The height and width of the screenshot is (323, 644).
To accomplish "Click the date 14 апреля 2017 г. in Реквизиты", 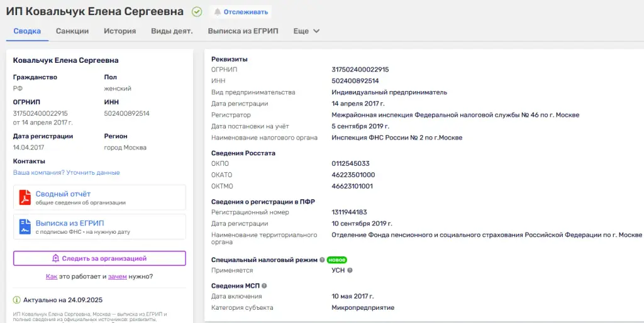I will click(x=358, y=104).
